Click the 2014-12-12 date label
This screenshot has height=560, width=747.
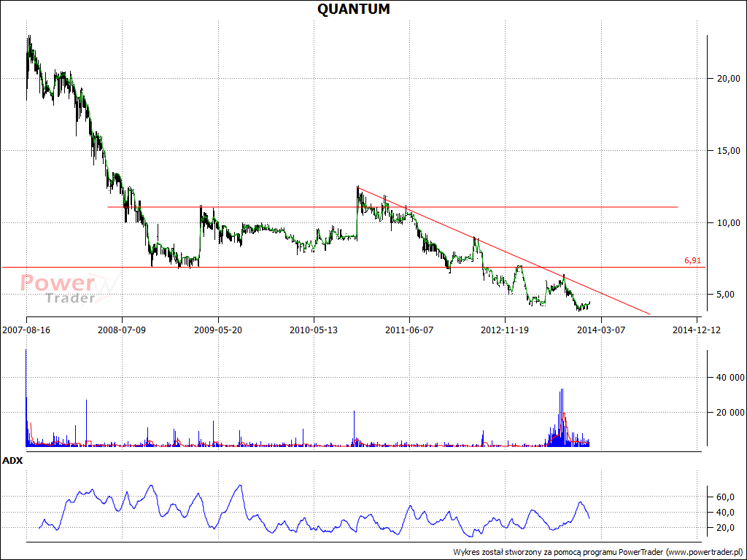pyautogui.click(x=697, y=330)
